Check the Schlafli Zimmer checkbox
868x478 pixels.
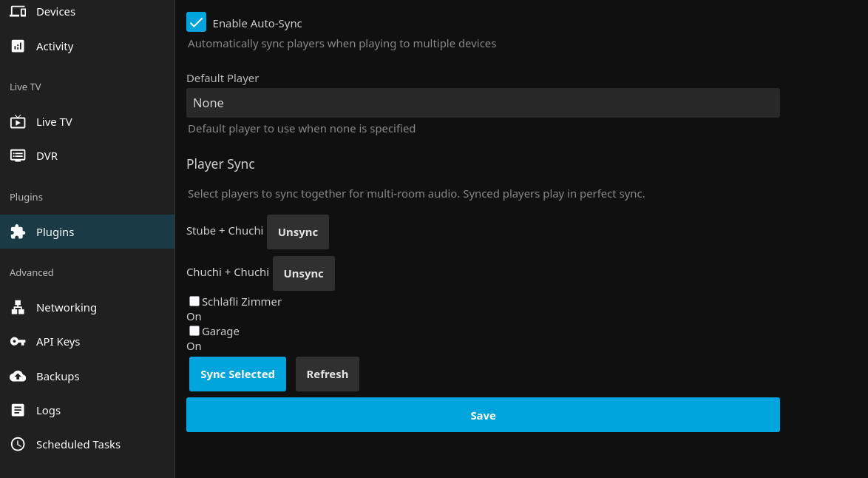point(194,301)
